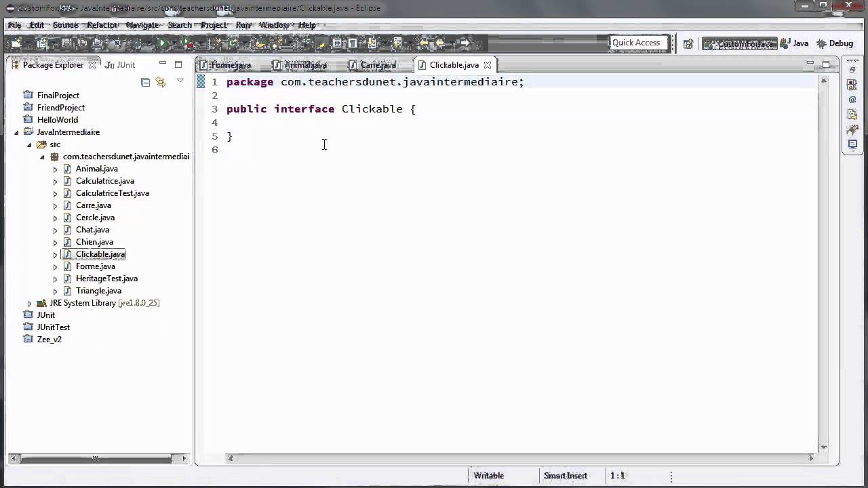
Task: Select Cercle.java in the tree
Action: tap(95, 218)
